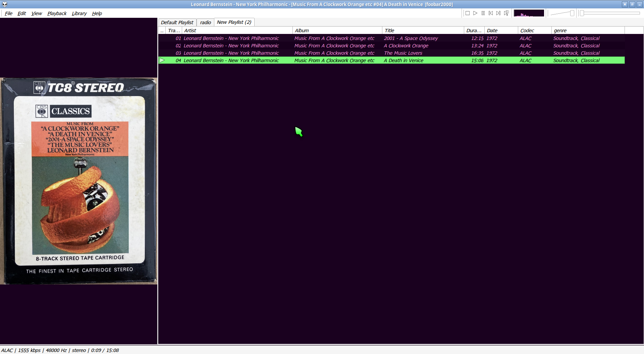
Task: Pause the track with the Pause button
Action: pos(483,13)
